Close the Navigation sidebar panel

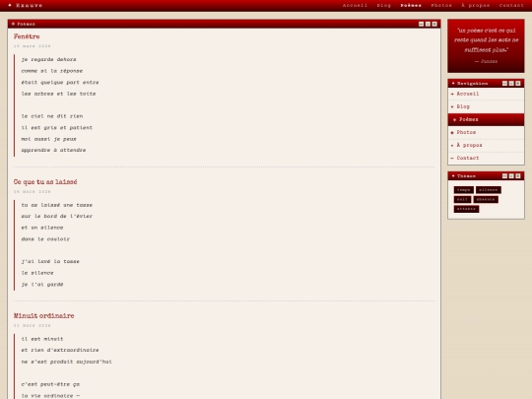coord(518,84)
